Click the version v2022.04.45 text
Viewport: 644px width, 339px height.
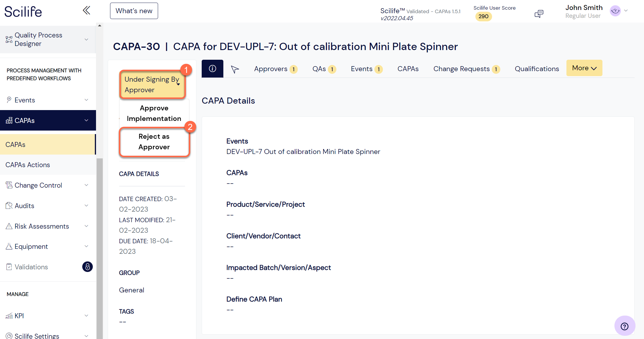397,18
